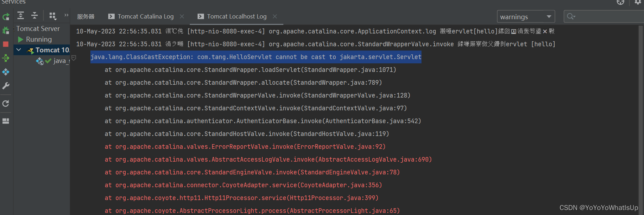Switch to the 服务器 tab

(86, 16)
